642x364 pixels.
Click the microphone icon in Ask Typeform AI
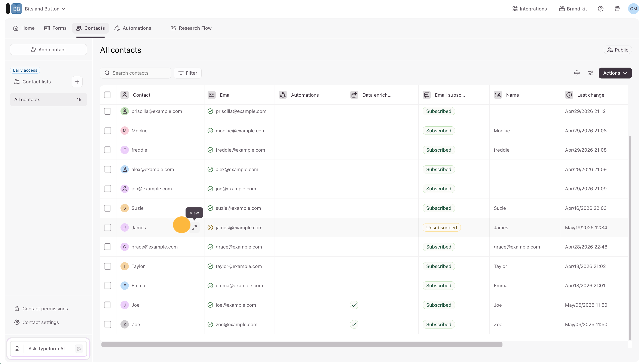[x=17, y=349]
